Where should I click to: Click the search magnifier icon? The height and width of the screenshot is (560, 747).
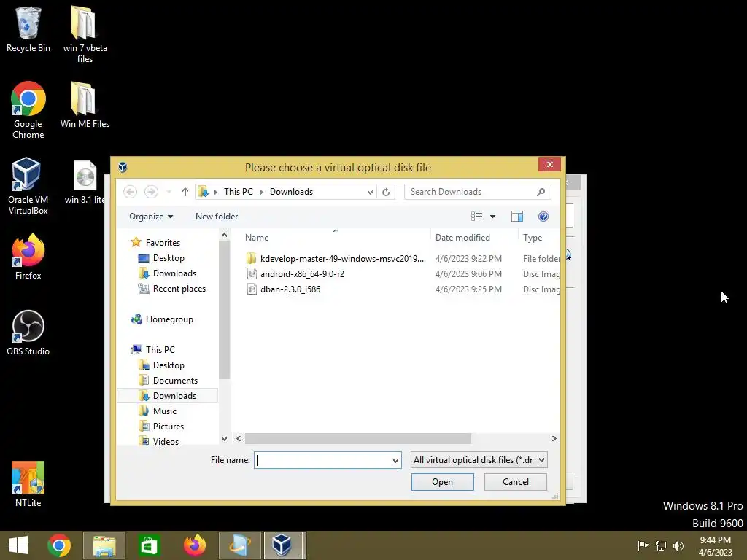pos(541,192)
